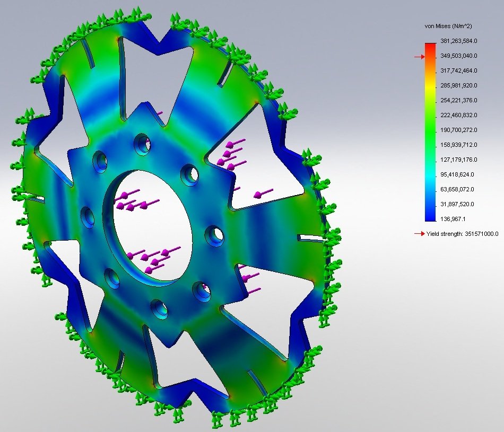Click the von Mises color gradient bar
Screen dimensions: 504x432
[x=430, y=132]
